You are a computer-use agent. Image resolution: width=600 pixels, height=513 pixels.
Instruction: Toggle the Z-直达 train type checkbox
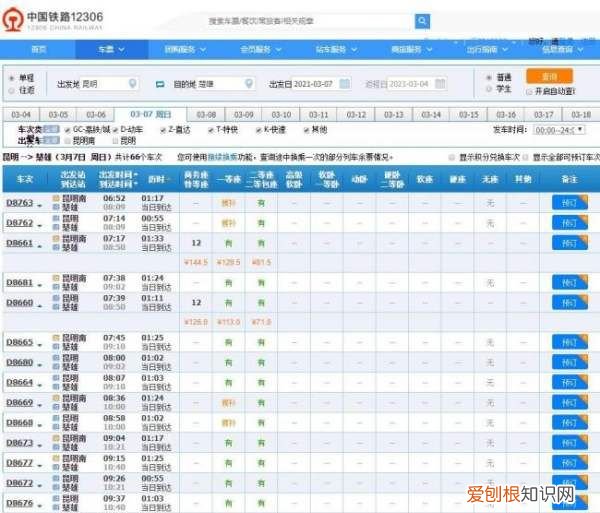tap(163, 130)
